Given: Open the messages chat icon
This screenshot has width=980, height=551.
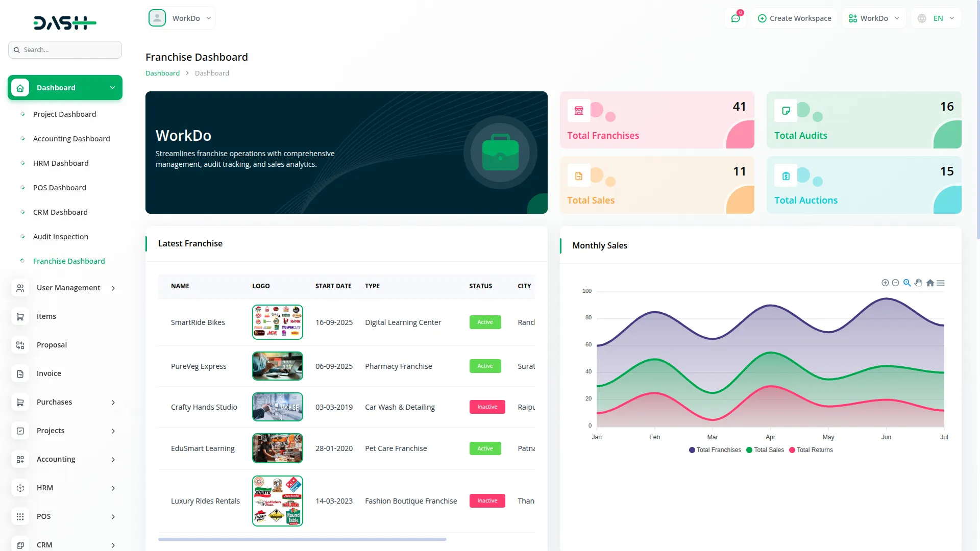Looking at the screenshot, I should point(736,18).
